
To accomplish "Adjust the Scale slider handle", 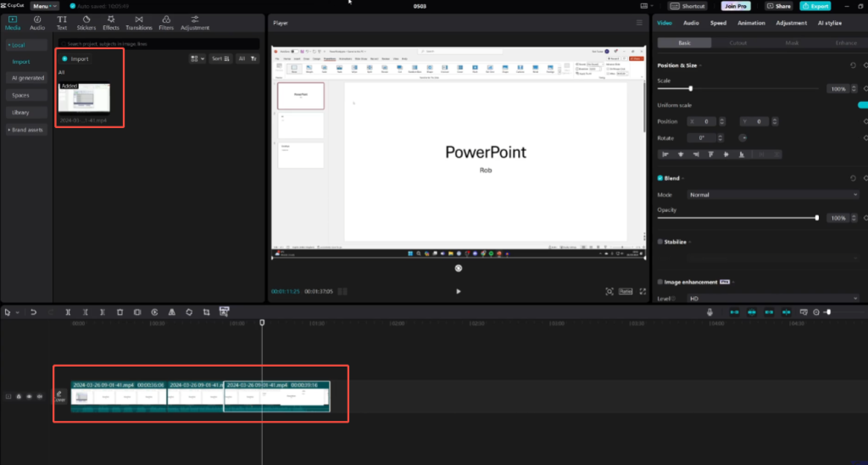I will 690,89.
